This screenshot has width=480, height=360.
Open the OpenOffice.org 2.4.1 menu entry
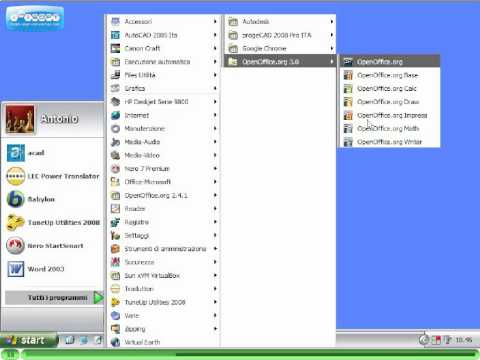pyautogui.click(x=164, y=195)
